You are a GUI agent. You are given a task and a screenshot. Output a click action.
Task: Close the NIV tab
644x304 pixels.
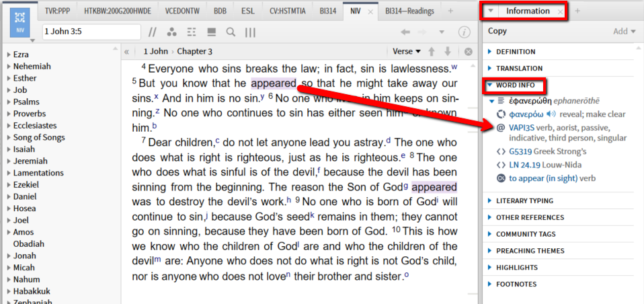coord(370,12)
